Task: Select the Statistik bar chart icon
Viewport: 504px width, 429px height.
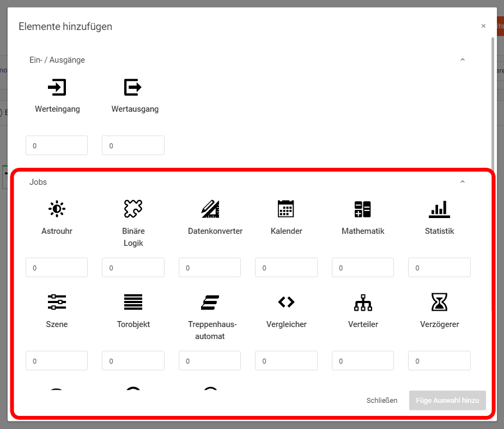Action: pos(439,208)
